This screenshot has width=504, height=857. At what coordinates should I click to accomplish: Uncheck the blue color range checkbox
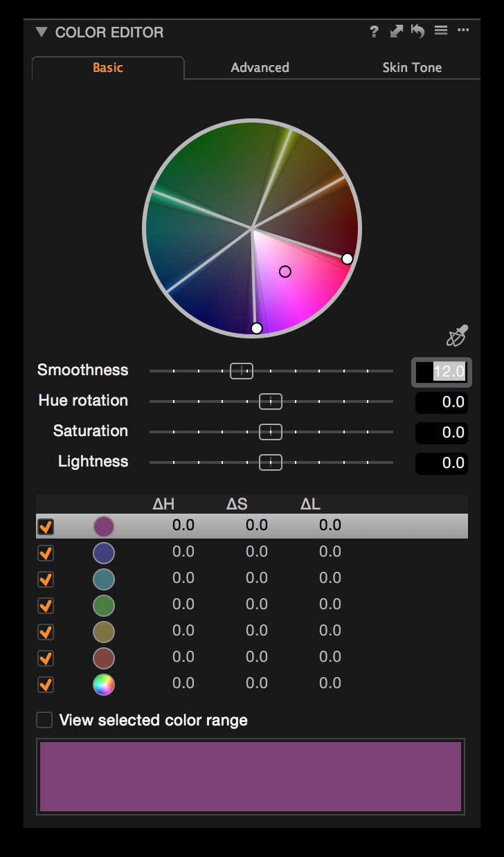tap(46, 552)
